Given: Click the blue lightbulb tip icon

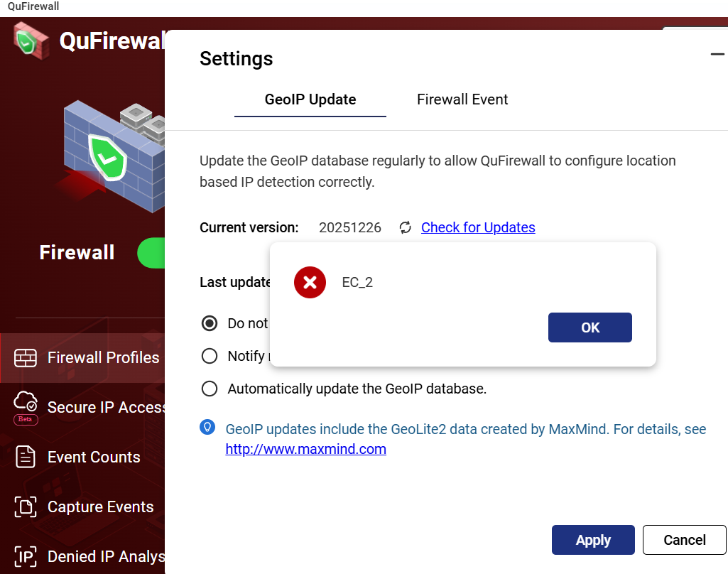Looking at the screenshot, I should pyautogui.click(x=207, y=427).
